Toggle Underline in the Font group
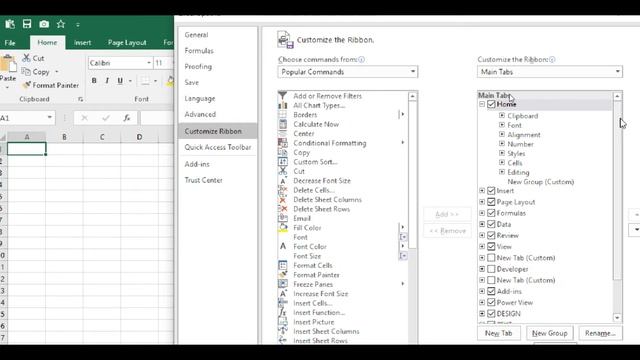Viewport: 640px width, 360px height. click(120, 81)
